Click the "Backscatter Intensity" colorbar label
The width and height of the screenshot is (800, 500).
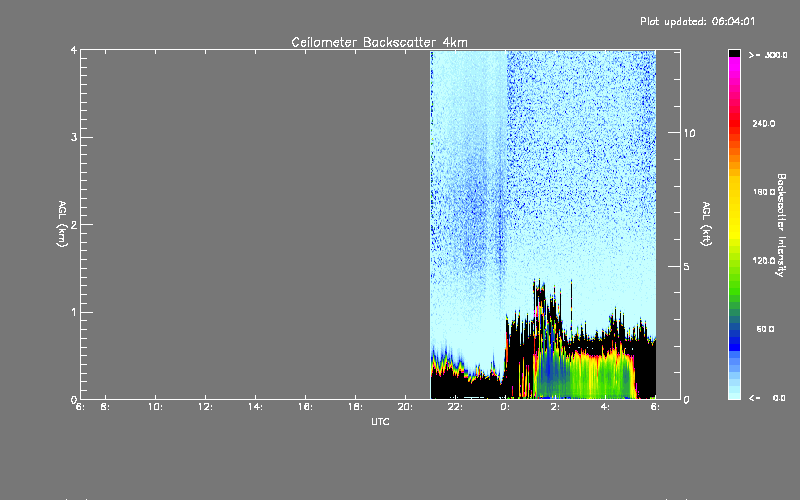click(x=781, y=225)
